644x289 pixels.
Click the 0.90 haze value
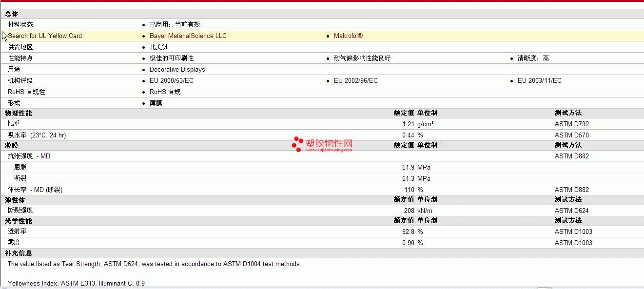point(408,243)
